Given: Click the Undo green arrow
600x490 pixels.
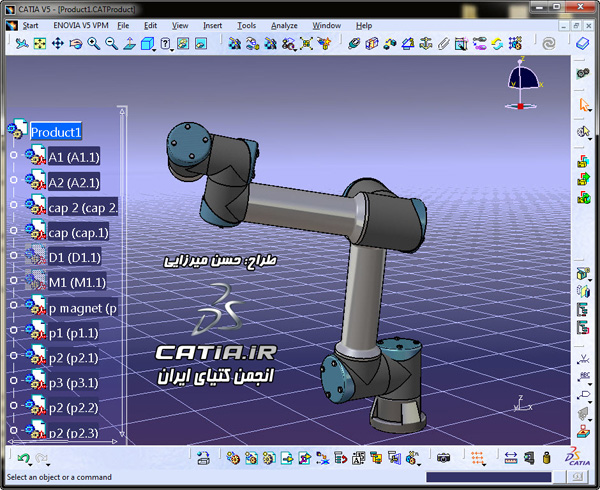Looking at the screenshot, I should [x=23, y=458].
